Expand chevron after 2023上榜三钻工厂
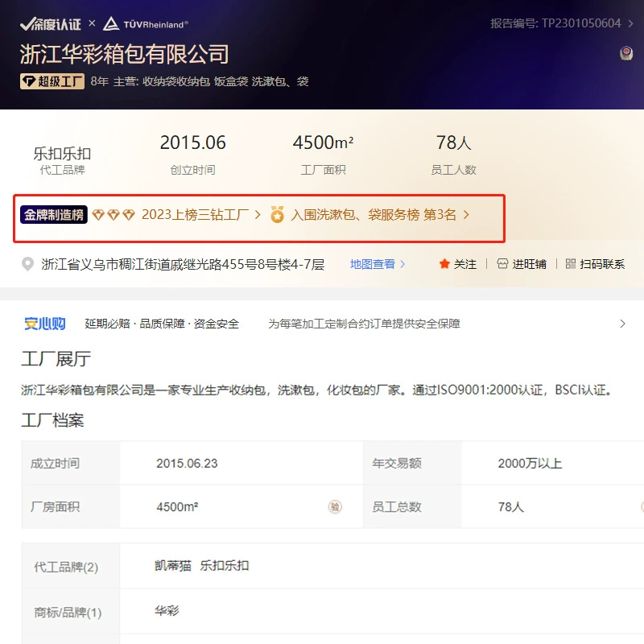The height and width of the screenshot is (644, 644). pyautogui.click(x=258, y=214)
